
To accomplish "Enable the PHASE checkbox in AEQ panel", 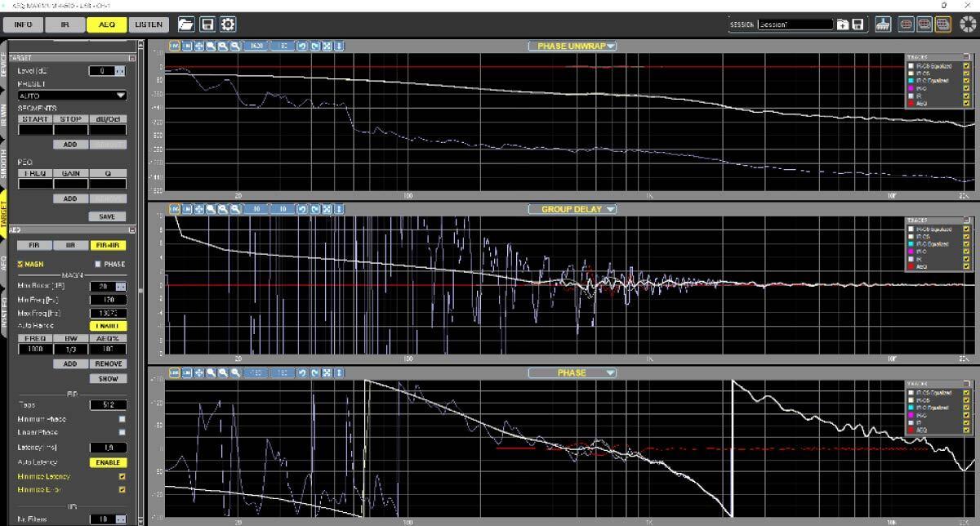I will tap(99, 264).
